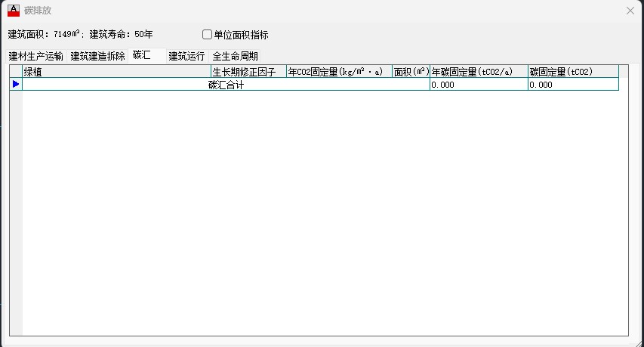Click the empty area below the table row
This screenshot has width=644, height=347.
pos(325,212)
